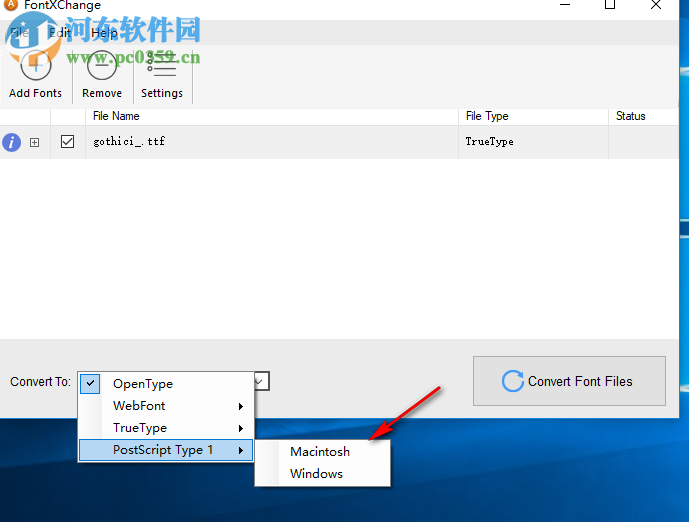Click the Status column header
The image size is (689, 522).
pyautogui.click(x=644, y=116)
